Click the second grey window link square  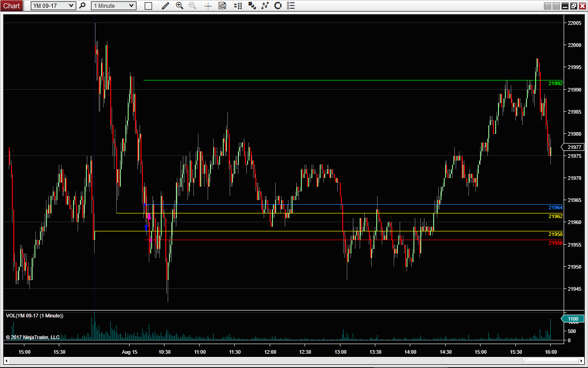tap(556, 6)
